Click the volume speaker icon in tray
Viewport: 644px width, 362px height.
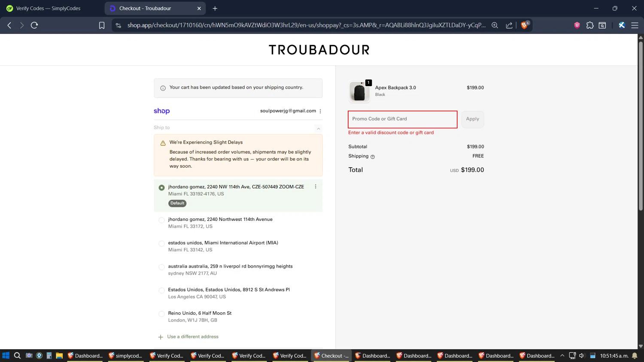[582, 356]
